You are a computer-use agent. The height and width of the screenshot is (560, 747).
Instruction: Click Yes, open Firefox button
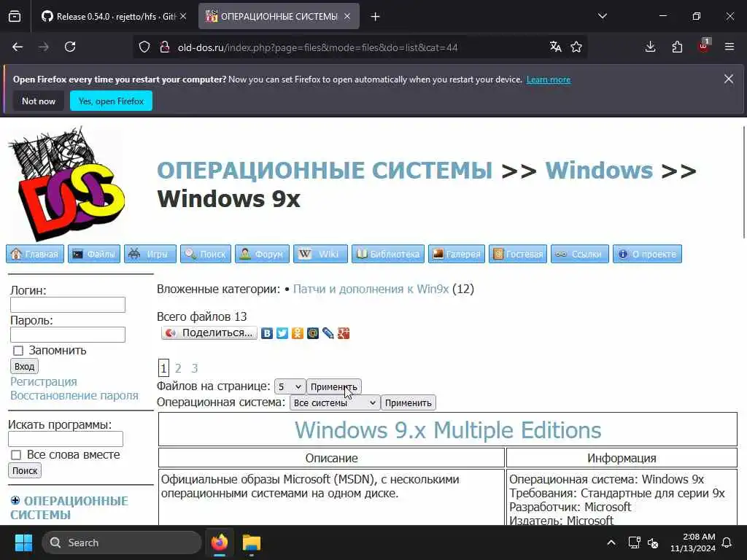pyautogui.click(x=111, y=101)
